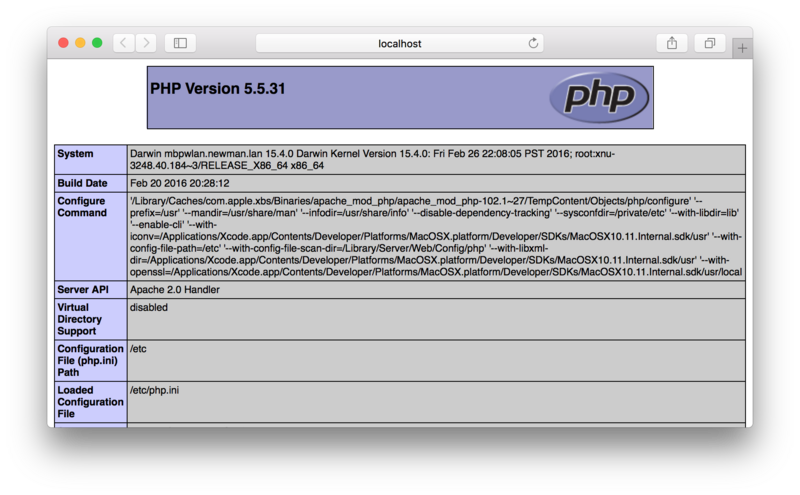Open the Share menu
The image size is (800, 495).
[x=672, y=43]
